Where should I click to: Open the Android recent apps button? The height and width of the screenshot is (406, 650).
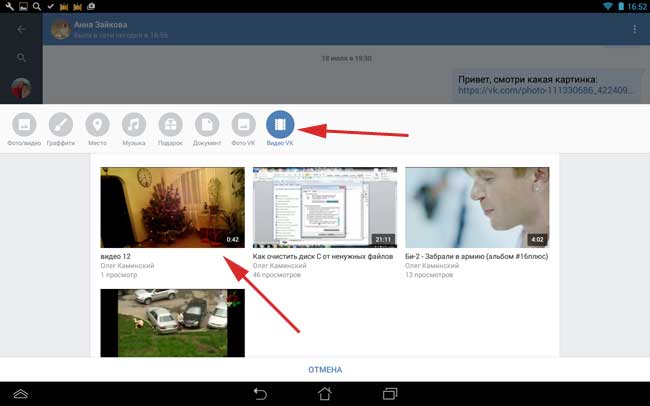[390, 393]
